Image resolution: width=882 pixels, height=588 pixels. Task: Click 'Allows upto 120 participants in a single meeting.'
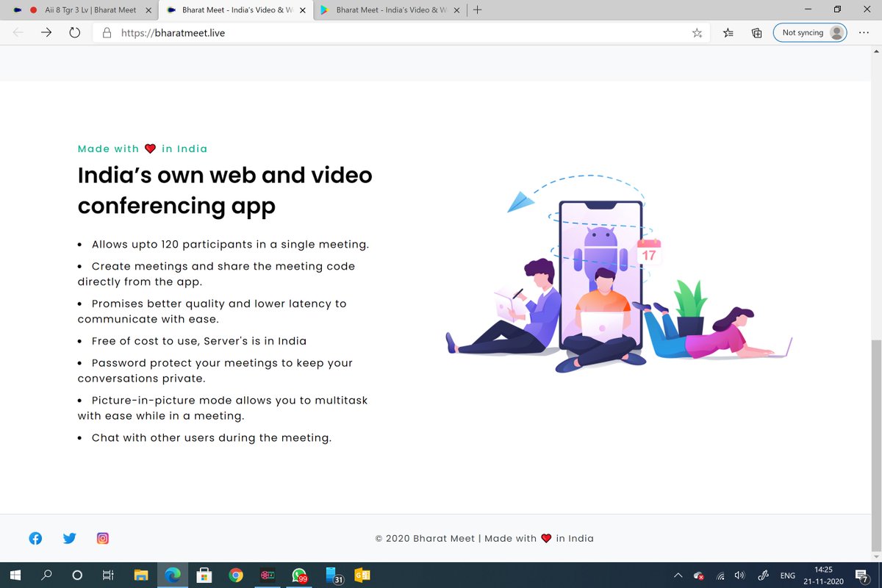230,244
